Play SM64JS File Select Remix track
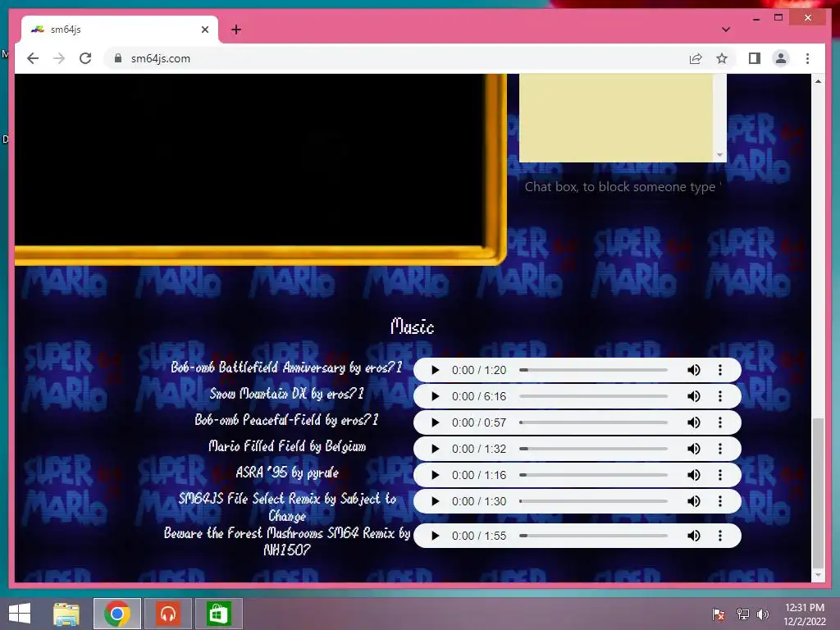The width and height of the screenshot is (840, 630). pos(435,501)
